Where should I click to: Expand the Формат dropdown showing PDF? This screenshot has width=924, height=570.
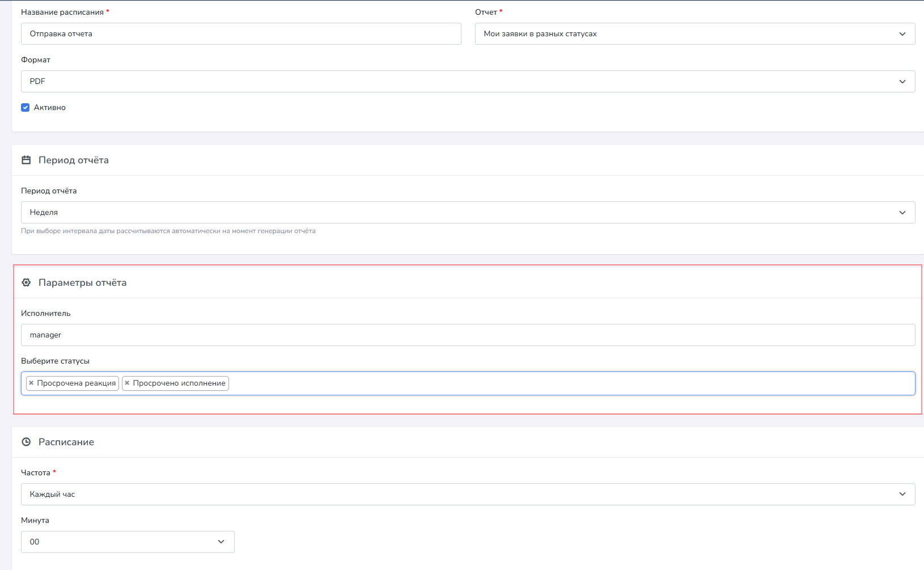click(x=468, y=82)
